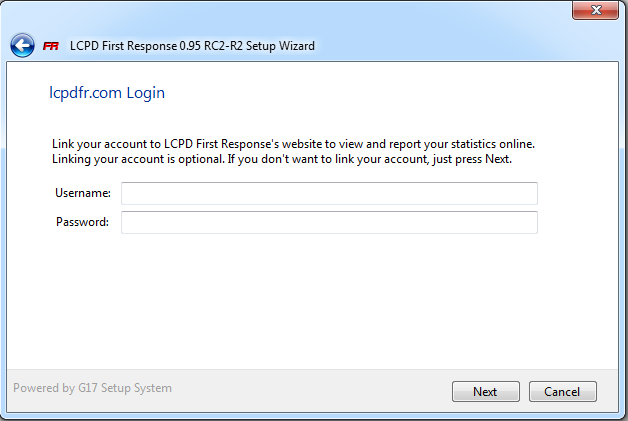The image size is (628, 421).
Task: Click the Powered by G17 Setup System text
Action: coord(92,388)
